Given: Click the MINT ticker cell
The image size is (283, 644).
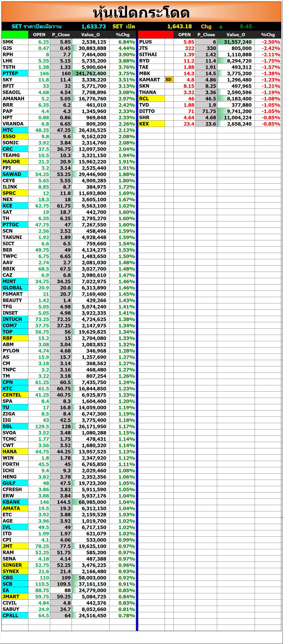Looking at the screenshot, I should click(x=15, y=281).
